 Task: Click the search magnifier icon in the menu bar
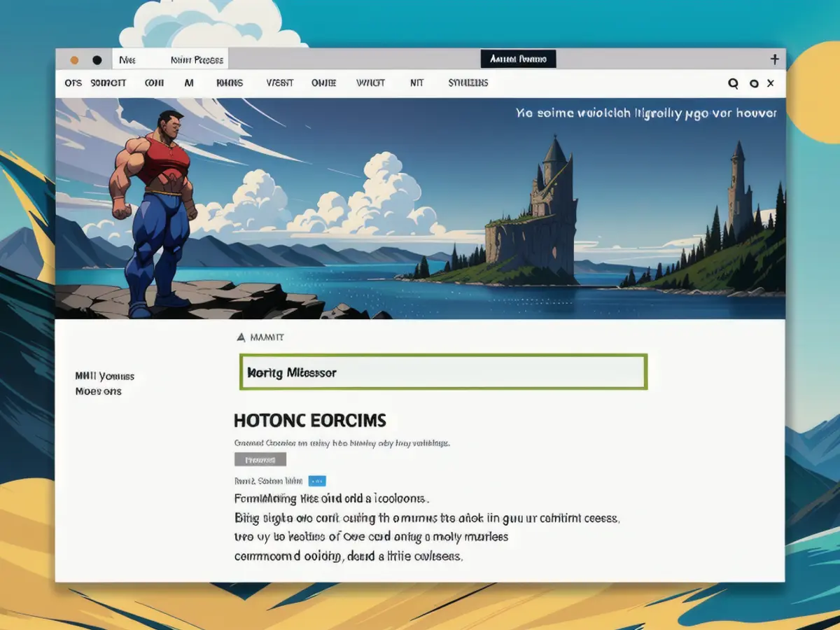733,83
